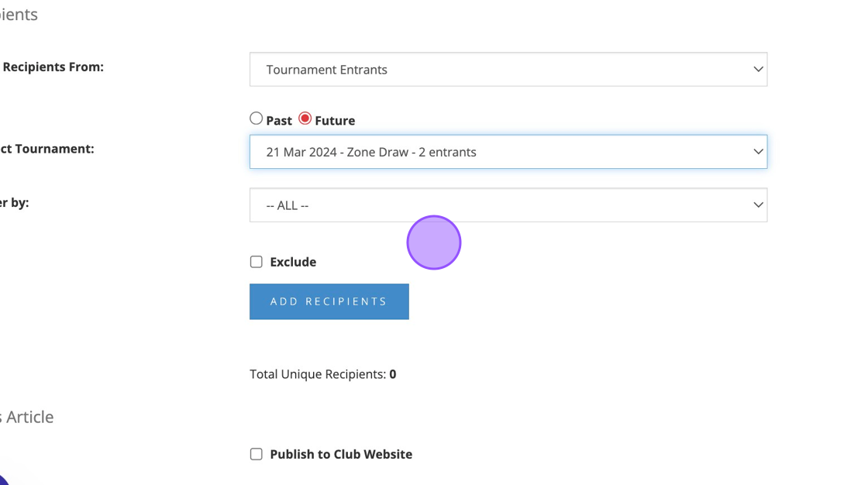Click the chevron on the Zone Draw dropdown
The width and height of the screenshot is (868, 485).
click(x=758, y=152)
